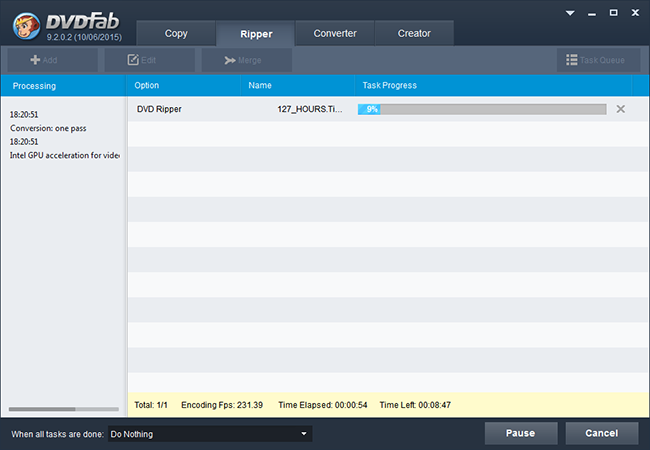650x450 pixels.
Task: Click the Option column header
Action: [183, 86]
